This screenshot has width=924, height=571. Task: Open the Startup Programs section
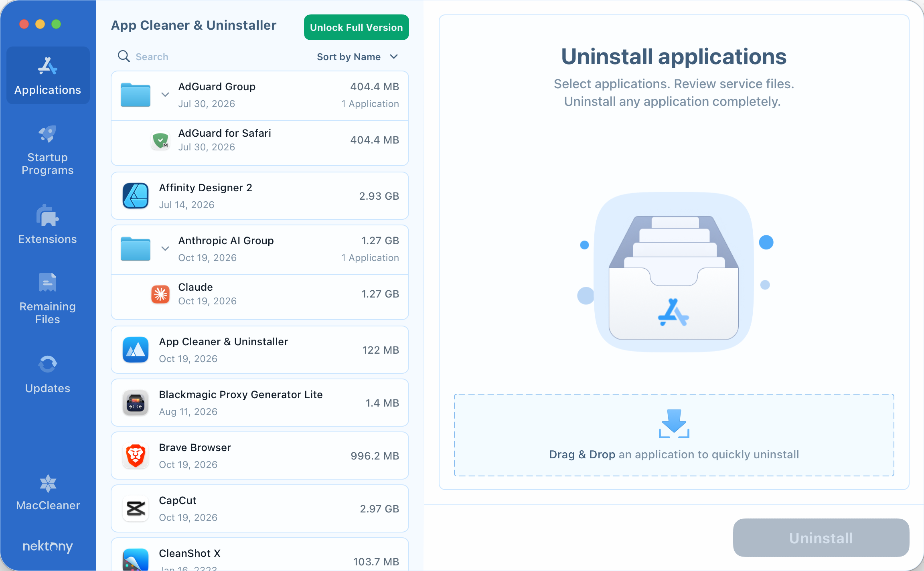(x=48, y=150)
